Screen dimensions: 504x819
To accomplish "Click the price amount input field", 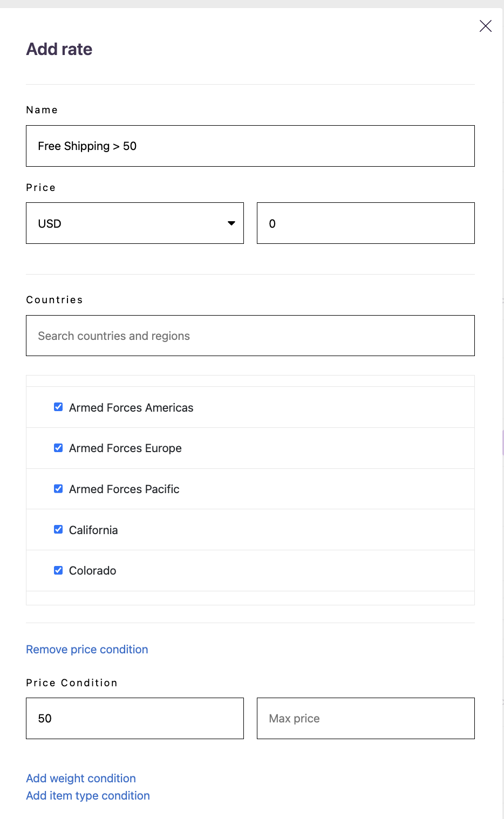I will point(365,223).
